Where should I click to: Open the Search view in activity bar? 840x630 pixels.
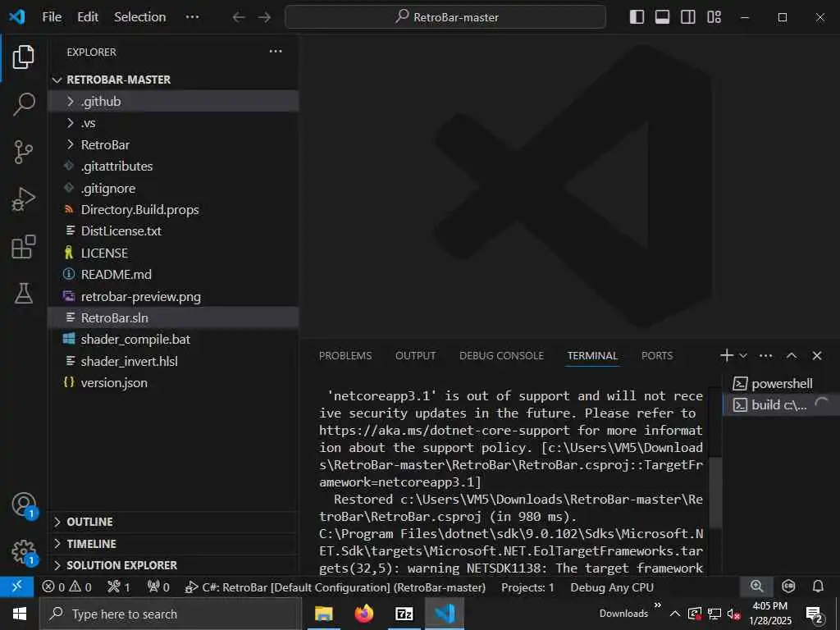click(x=23, y=104)
